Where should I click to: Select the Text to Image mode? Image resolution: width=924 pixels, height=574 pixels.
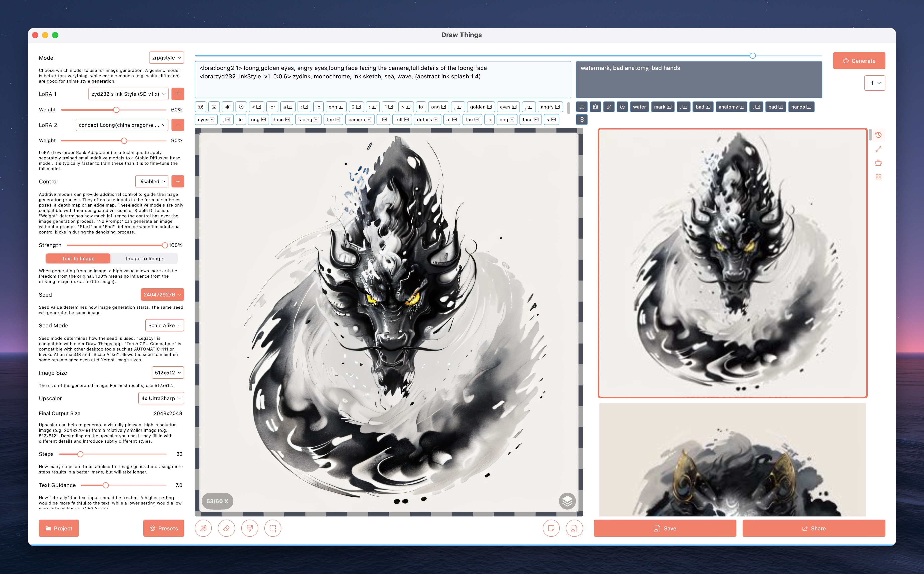coord(78,259)
